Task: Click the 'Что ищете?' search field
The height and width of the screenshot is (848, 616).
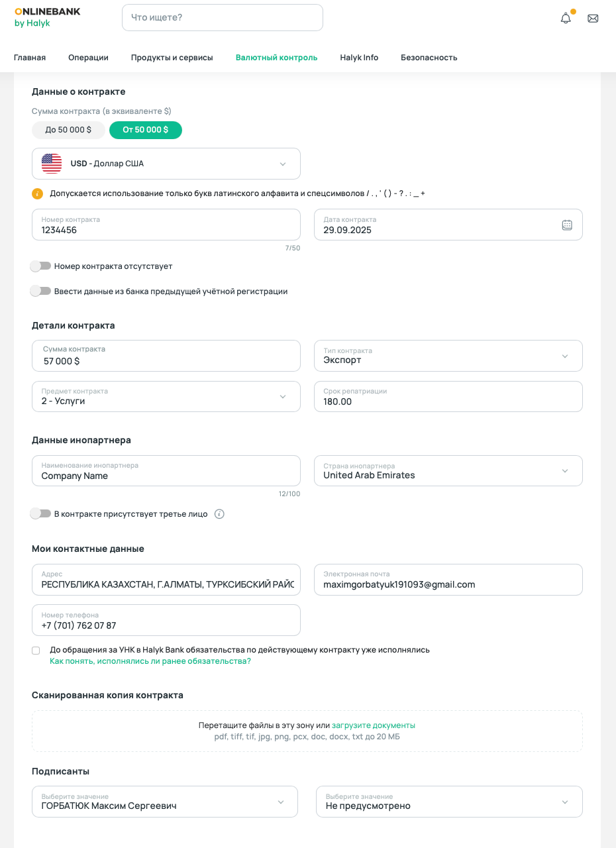Action: click(x=222, y=18)
